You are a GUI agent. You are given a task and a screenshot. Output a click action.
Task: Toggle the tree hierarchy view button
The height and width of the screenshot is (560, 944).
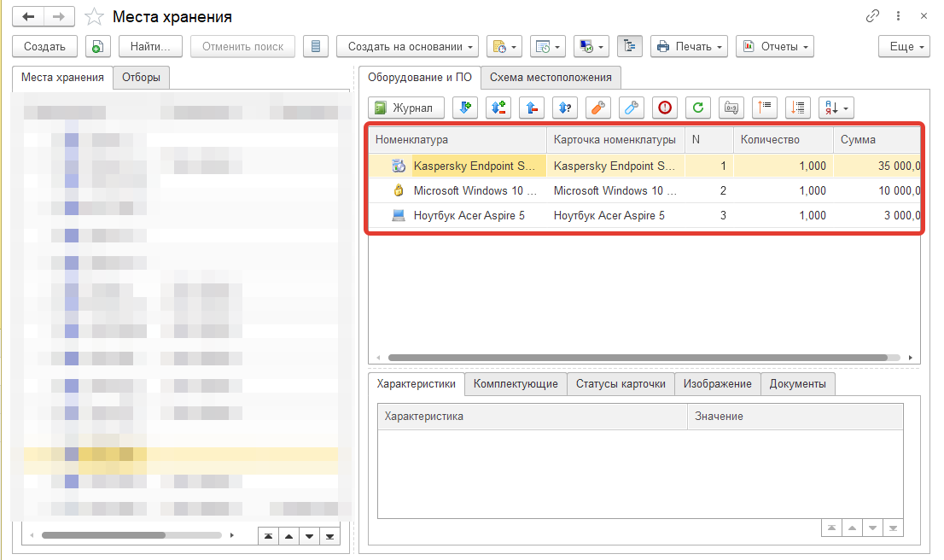(x=630, y=46)
